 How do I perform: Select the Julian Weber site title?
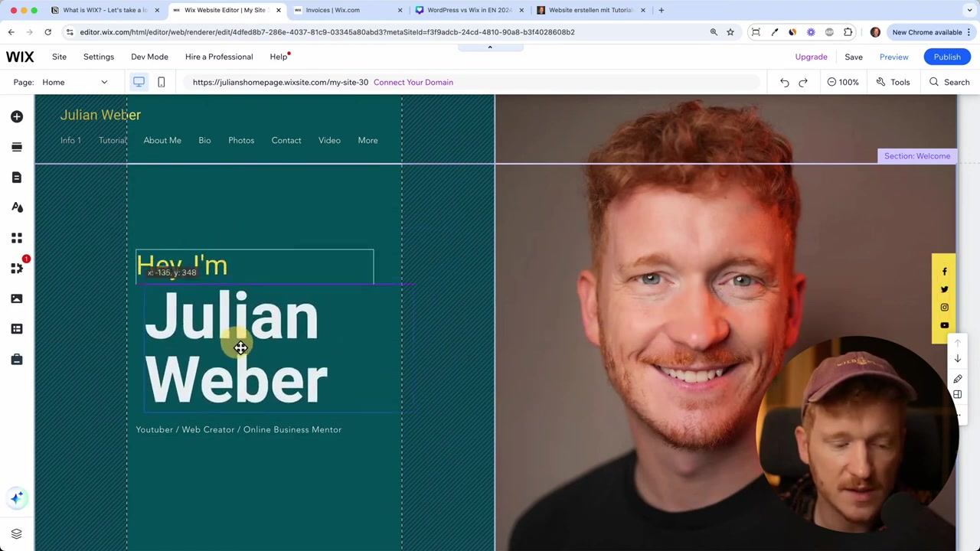(100, 115)
